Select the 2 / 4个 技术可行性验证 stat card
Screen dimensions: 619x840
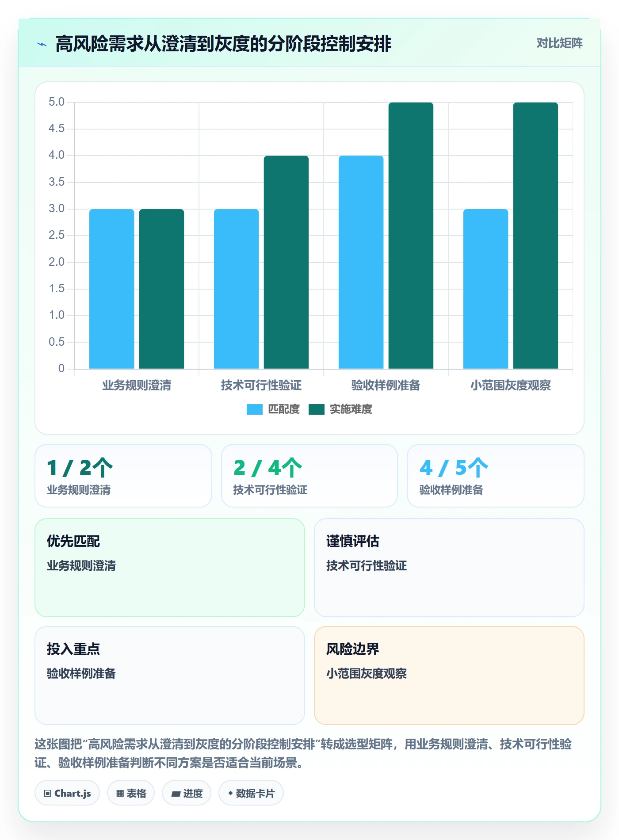309,476
